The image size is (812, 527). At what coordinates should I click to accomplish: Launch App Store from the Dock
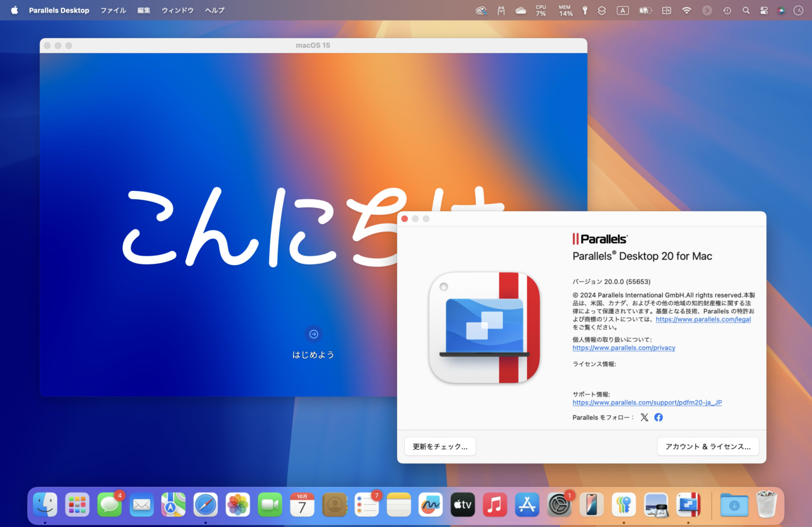527,505
